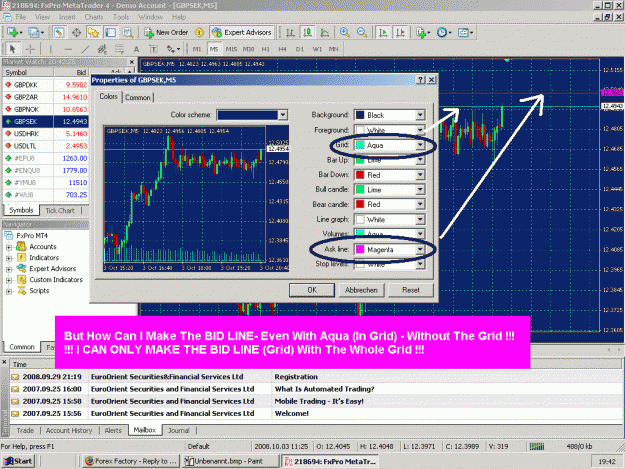The width and height of the screenshot is (625, 469).
Task: Expand the Accounts tree node
Action: tap(9, 247)
